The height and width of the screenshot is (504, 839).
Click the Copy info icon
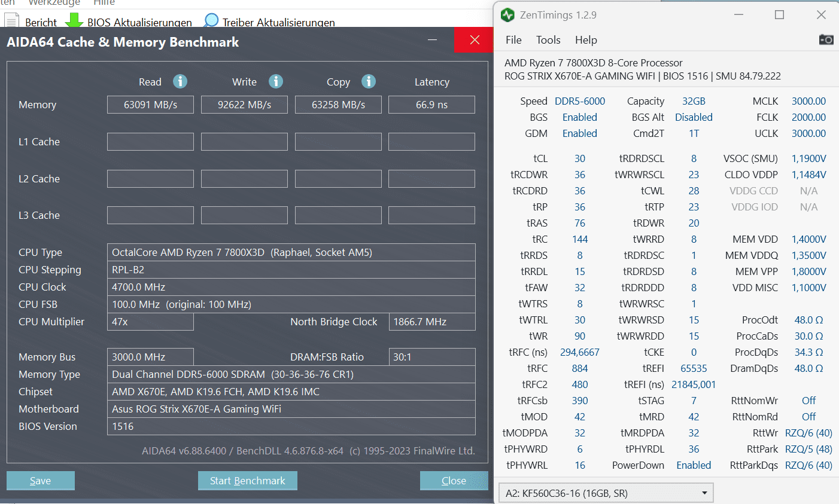click(369, 81)
